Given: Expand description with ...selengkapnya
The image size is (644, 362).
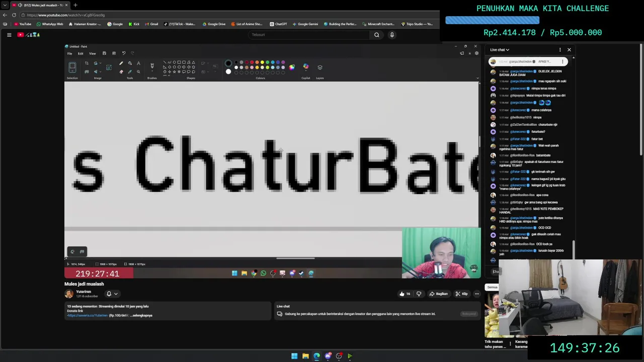Looking at the screenshot, I should [x=141, y=315].
